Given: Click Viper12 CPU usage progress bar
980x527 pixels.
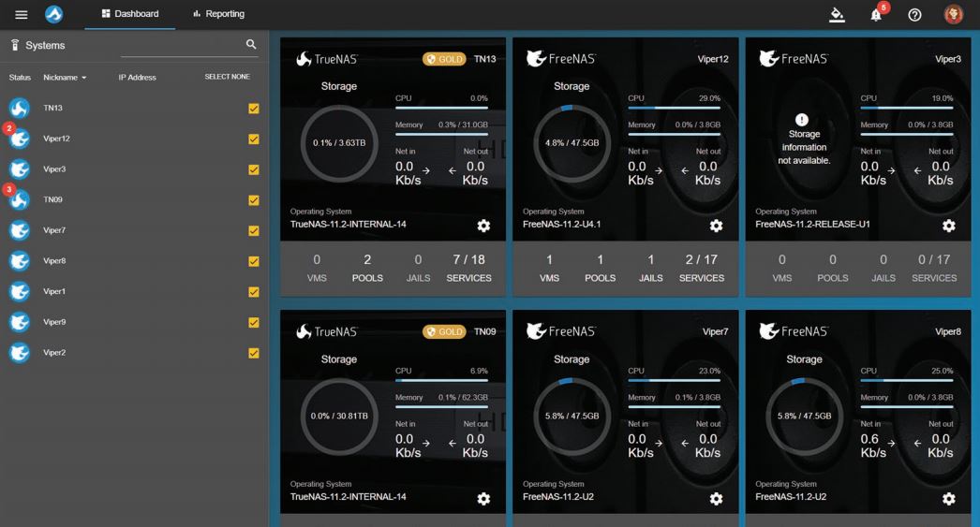Looking at the screenshot, I should click(x=675, y=108).
